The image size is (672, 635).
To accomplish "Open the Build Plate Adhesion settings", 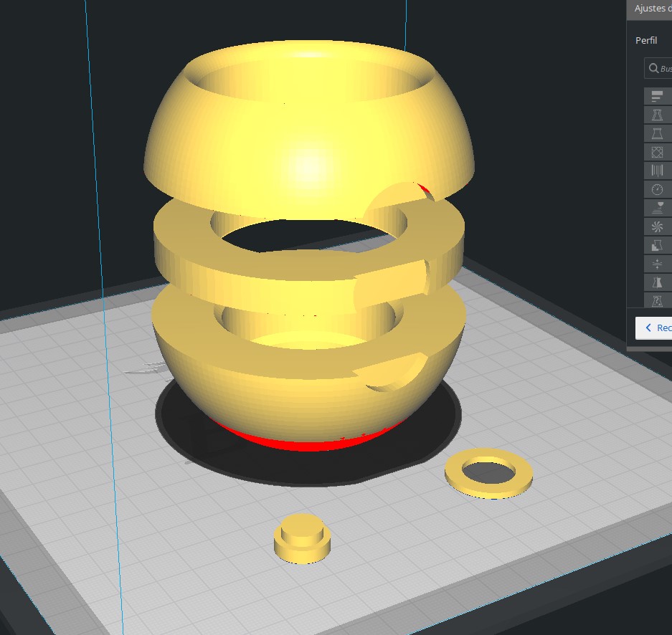I will point(657,263).
